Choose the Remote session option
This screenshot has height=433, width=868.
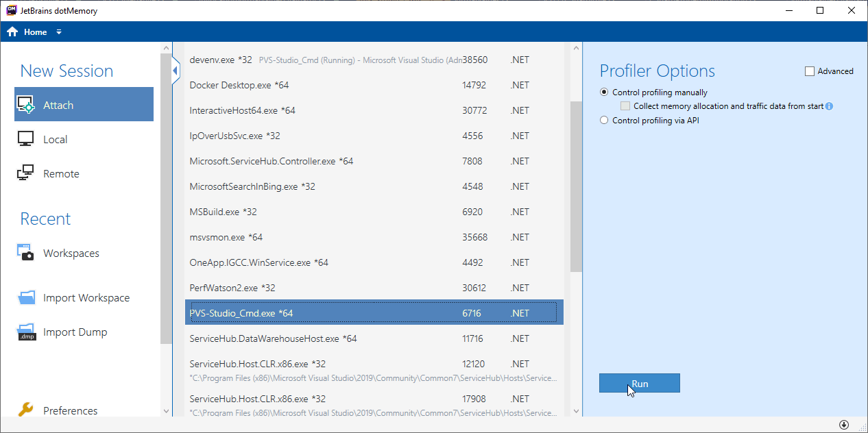point(84,173)
